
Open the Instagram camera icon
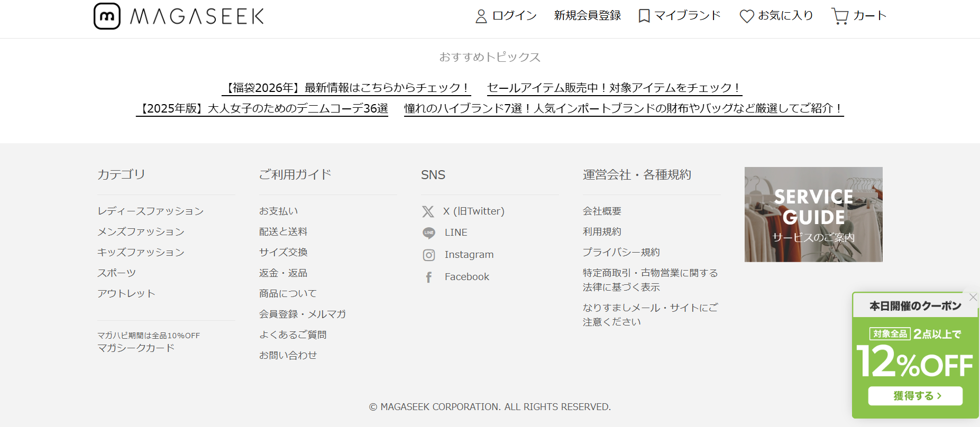click(428, 255)
